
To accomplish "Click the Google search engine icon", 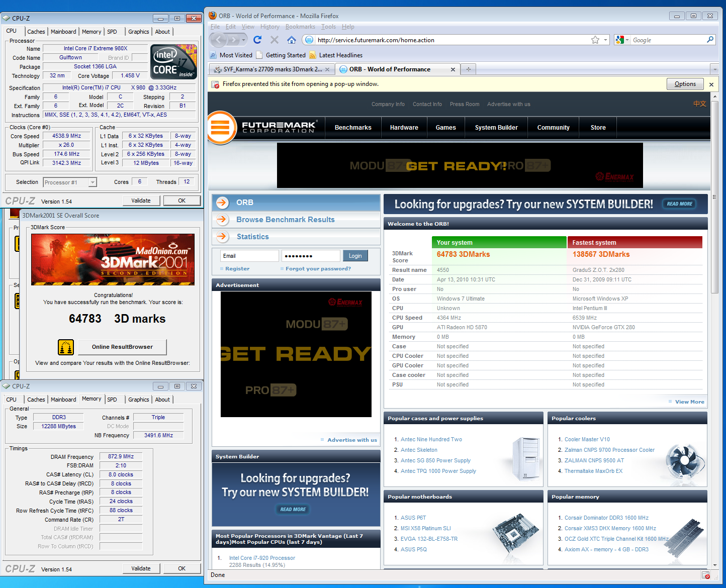I will pos(620,40).
